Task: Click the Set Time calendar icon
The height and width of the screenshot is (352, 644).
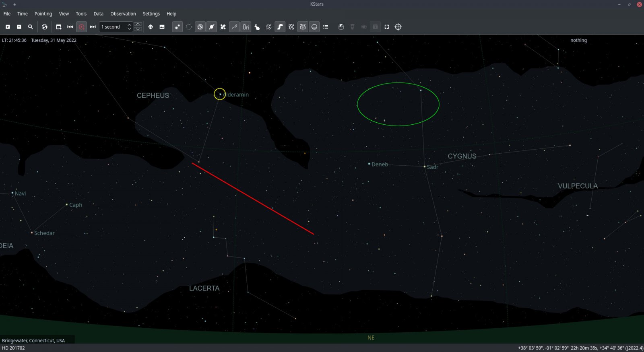Action: [x=59, y=27]
